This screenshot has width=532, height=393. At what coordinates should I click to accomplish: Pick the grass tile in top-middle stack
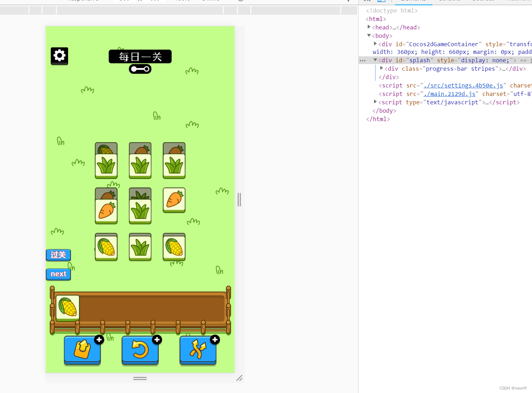(140, 166)
